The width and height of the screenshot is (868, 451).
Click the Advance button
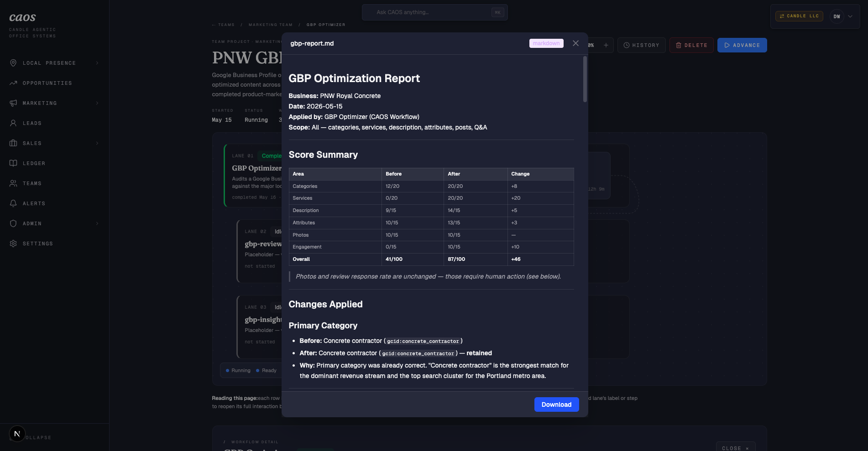tap(742, 45)
